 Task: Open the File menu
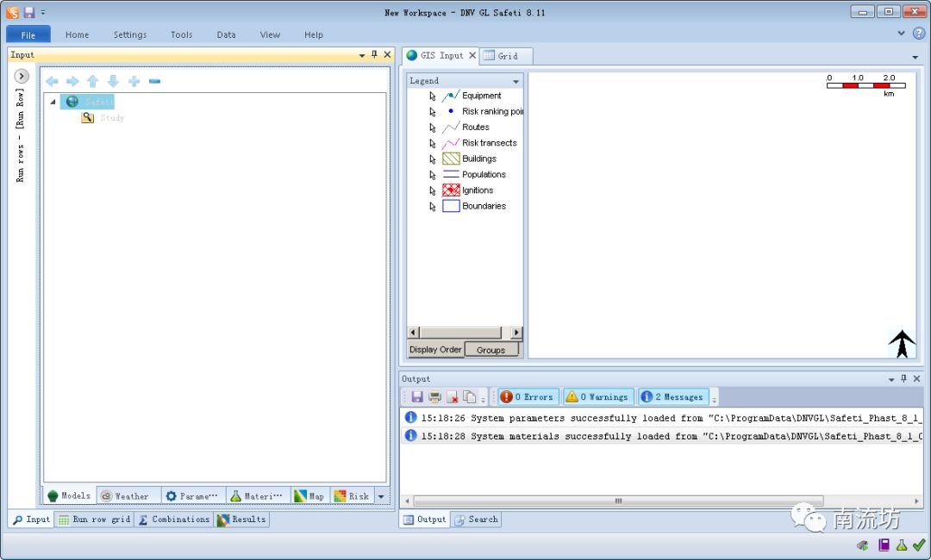tap(28, 34)
